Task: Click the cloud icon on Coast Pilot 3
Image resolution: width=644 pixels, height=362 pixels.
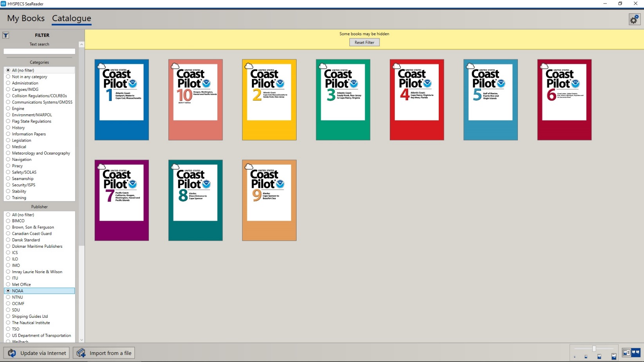Action: (x=323, y=66)
